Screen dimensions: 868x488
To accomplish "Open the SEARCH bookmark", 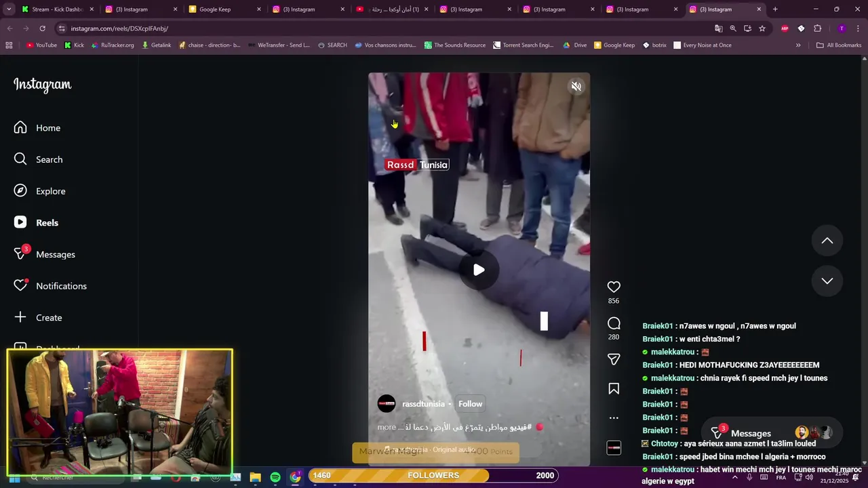I will 332,45.
